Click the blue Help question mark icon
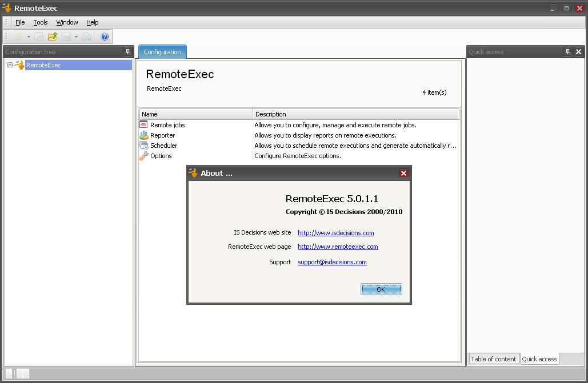The image size is (588, 383). pyautogui.click(x=105, y=37)
